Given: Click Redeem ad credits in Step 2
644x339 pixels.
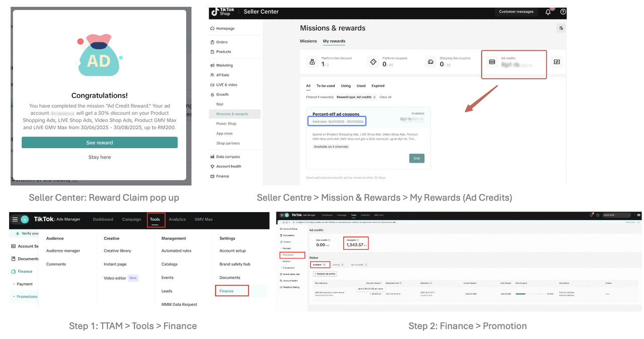Looking at the screenshot, I should tap(326, 274).
